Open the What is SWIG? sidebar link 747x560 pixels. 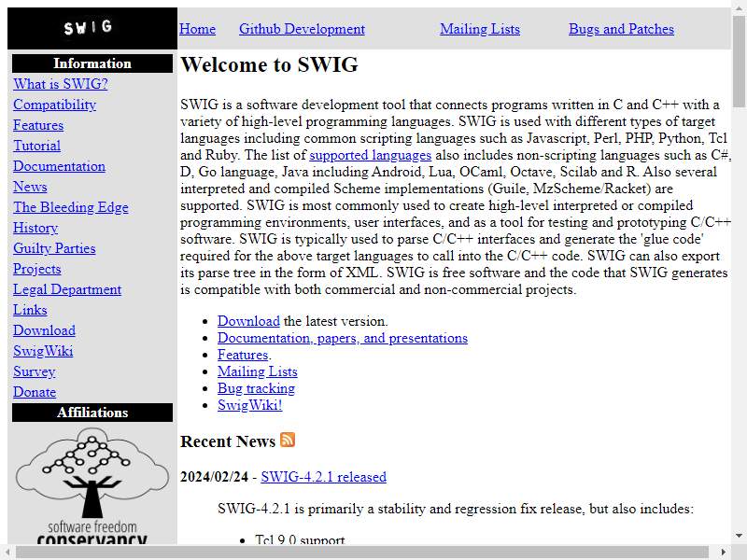click(61, 84)
